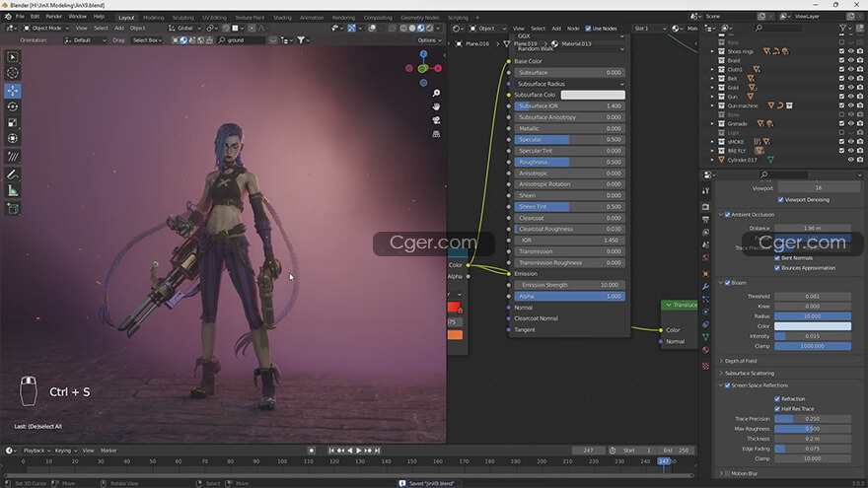Screen dimensions: 868x488
Task: Switch to rendered viewport shading mode
Action: tap(430, 29)
